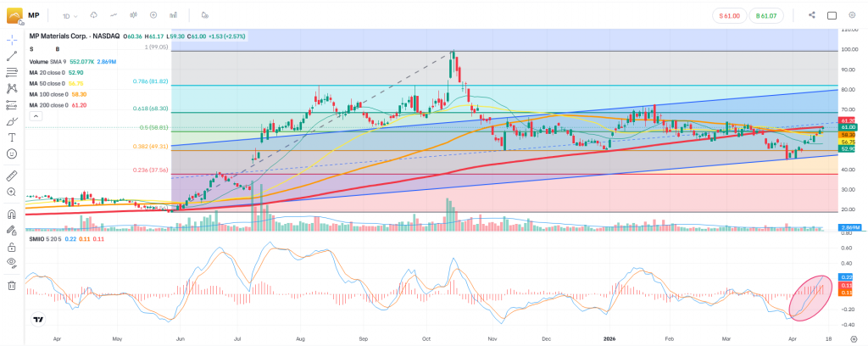
Task: Toggle hide all drawings eye icon
Action: [12, 263]
